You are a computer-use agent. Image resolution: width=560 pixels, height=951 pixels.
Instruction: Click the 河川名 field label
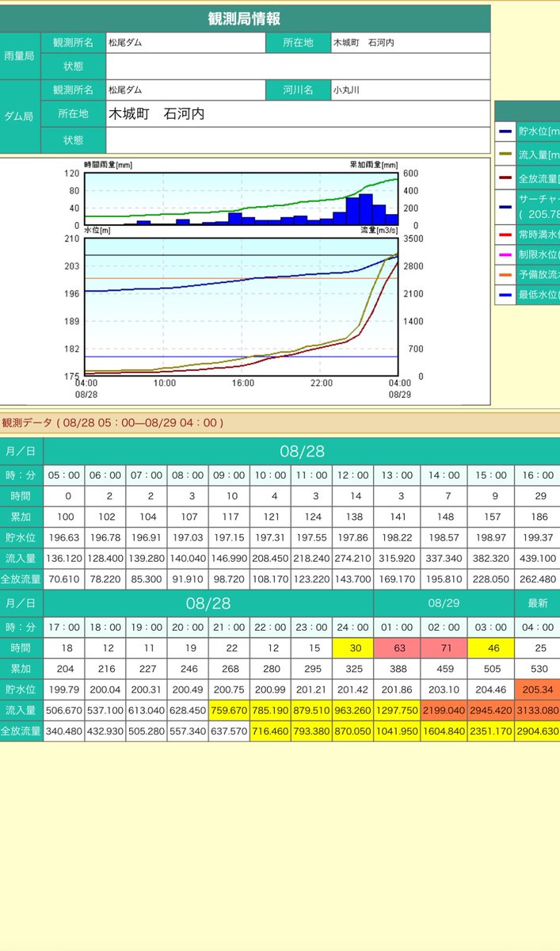tap(298, 90)
